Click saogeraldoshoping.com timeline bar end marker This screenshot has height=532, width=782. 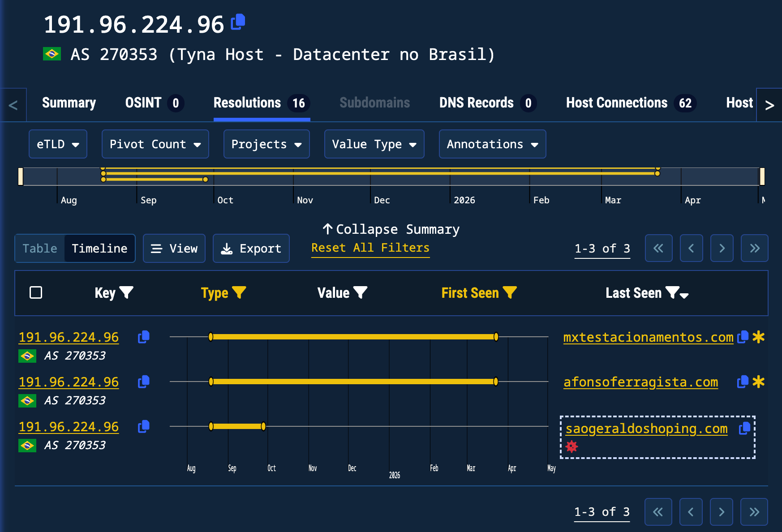pos(263,426)
